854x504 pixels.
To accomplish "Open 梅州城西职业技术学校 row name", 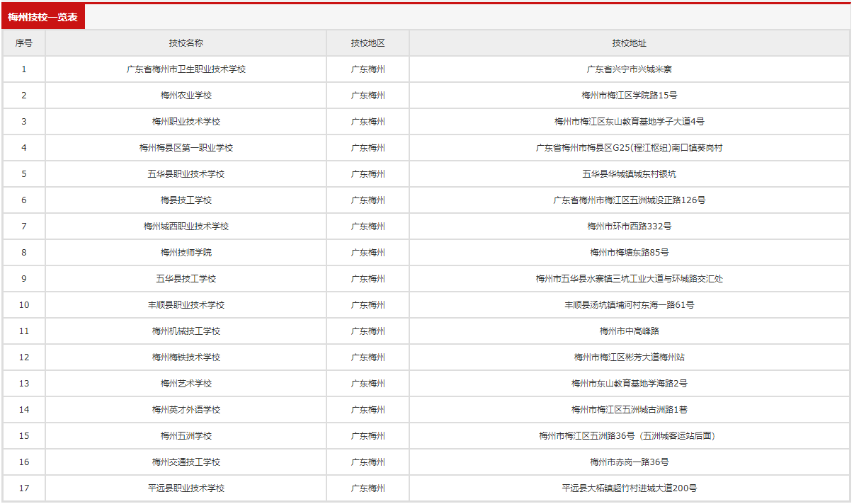I will [186, 227].
